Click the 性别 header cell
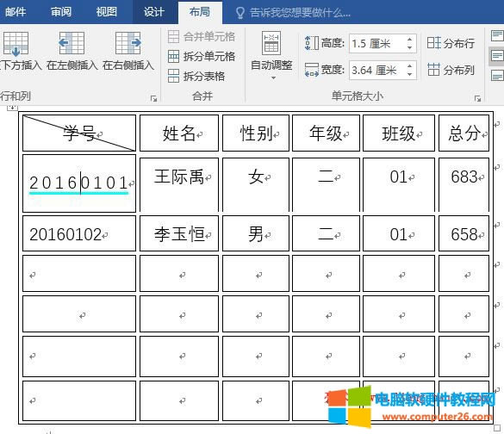Viewport: 504px width, 434px height. click(256, 133)
